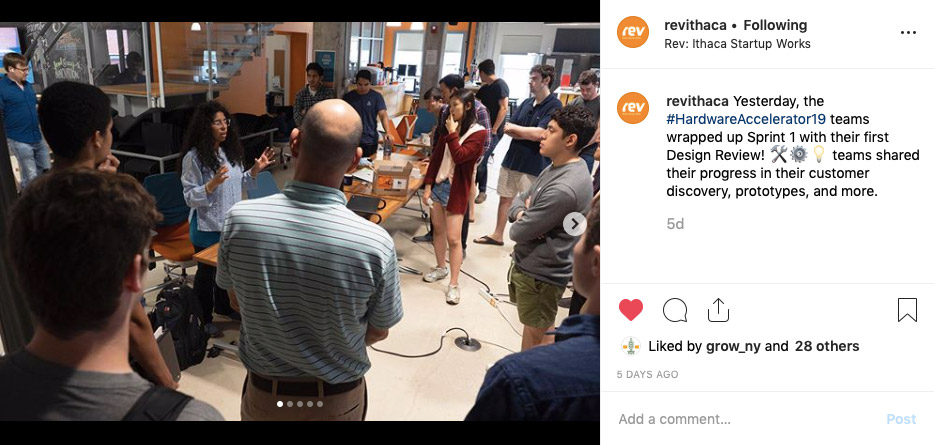Open Rev: Ithaca Startup Works location
Image resolution: width=934 pixels, height=445 pixels.
(737, 43)
